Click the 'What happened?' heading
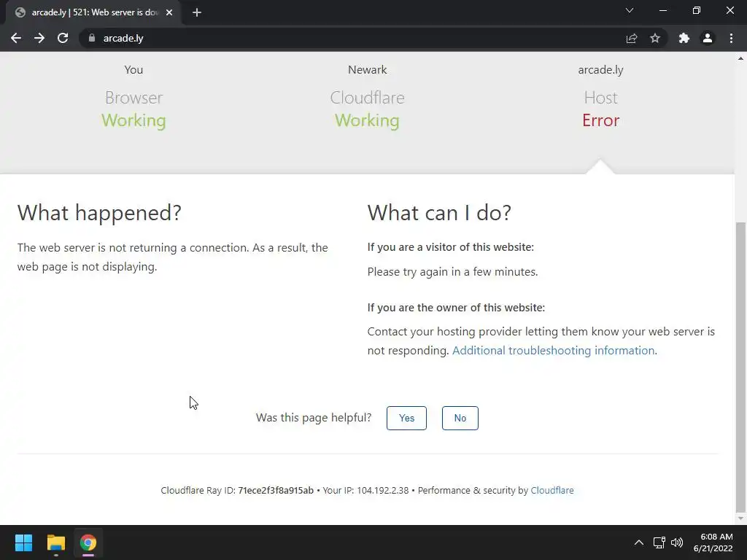 [x=99, y=212]
